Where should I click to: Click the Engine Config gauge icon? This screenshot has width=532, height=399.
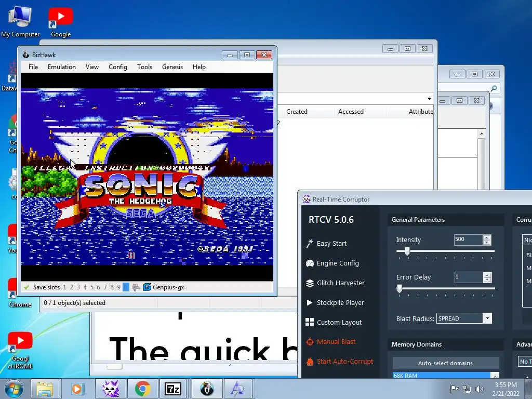(x=310, y=263)
